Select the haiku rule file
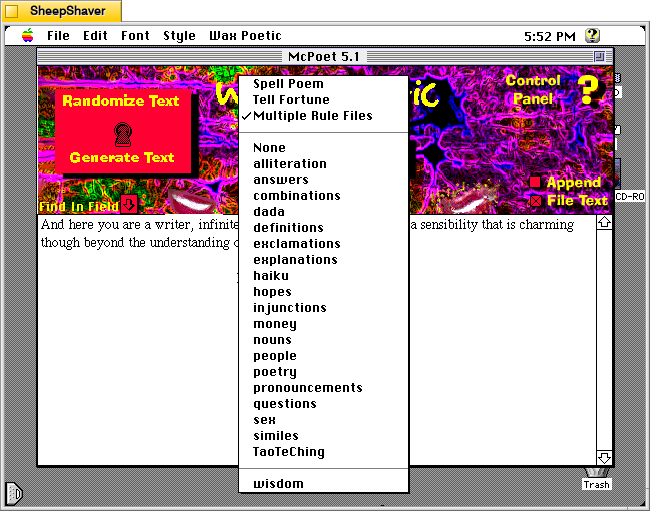The image size is (650, 511). pos(323,276)
